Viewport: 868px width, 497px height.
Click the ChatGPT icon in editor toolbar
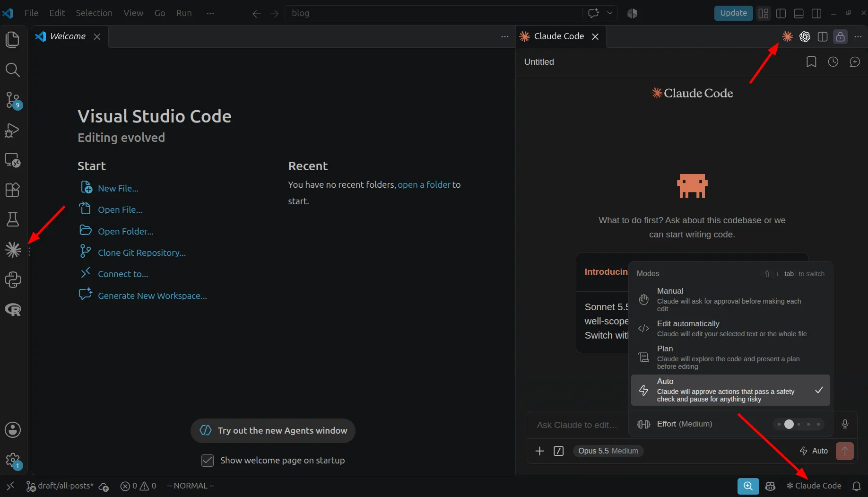click(x=805, y=36)
